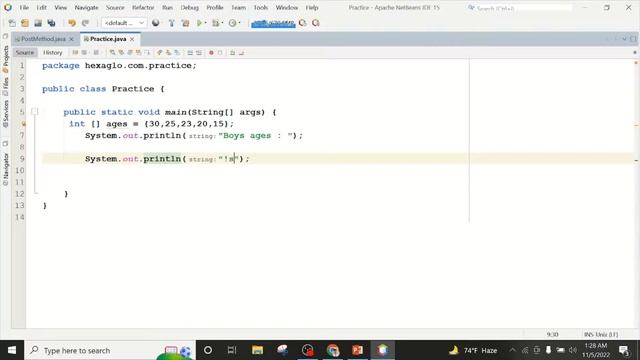The image size is (640, 360).
Task: Open the File menu
Action: (x=24, y=8)
